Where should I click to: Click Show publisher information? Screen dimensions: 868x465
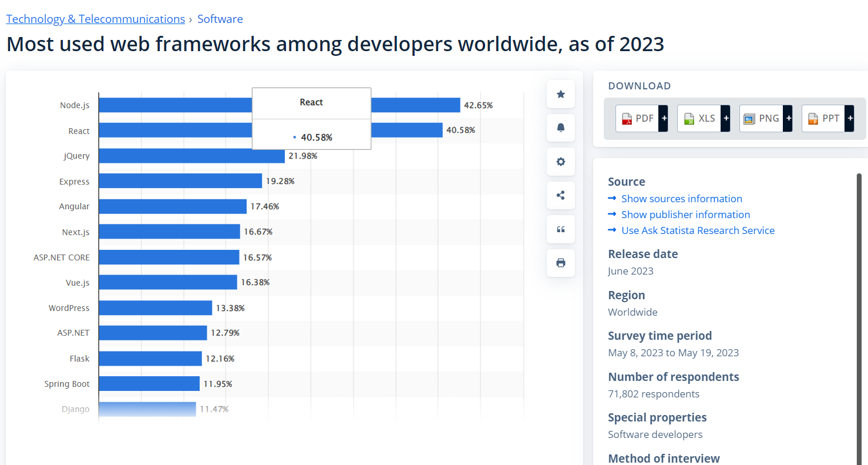pyautogui.click(x=685, y=215)
